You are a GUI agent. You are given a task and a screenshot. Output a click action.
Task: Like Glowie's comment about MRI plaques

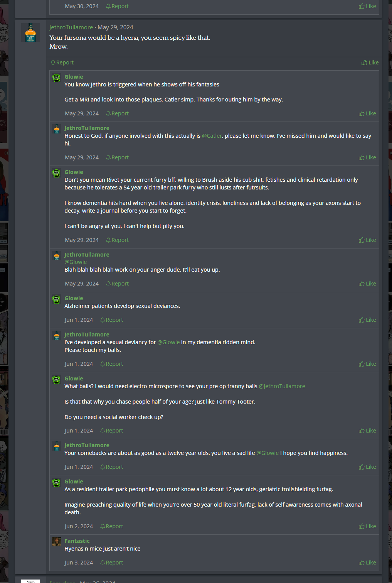(x=367, y=113)
